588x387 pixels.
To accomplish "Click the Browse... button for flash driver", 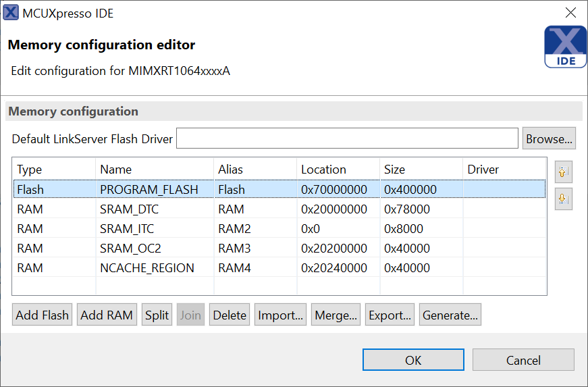I will pos(549,138).
